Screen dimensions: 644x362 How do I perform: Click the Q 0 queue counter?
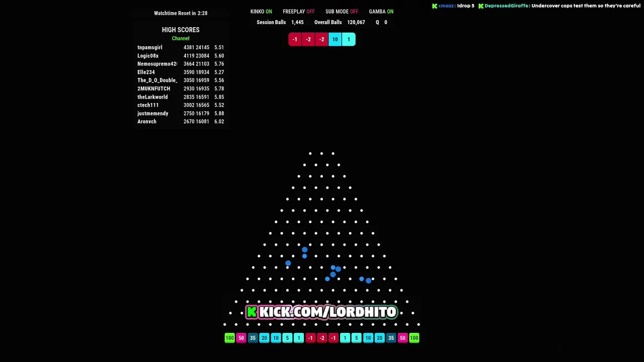coord(381,23)
